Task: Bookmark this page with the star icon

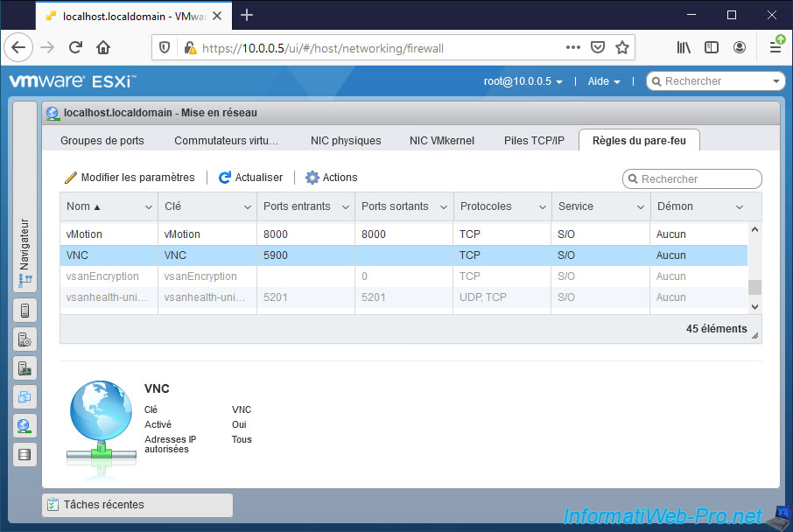Action: 622,48
